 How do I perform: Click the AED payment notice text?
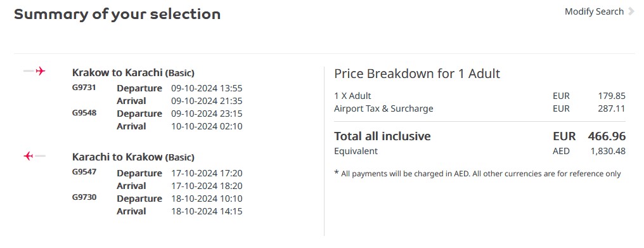478,174
